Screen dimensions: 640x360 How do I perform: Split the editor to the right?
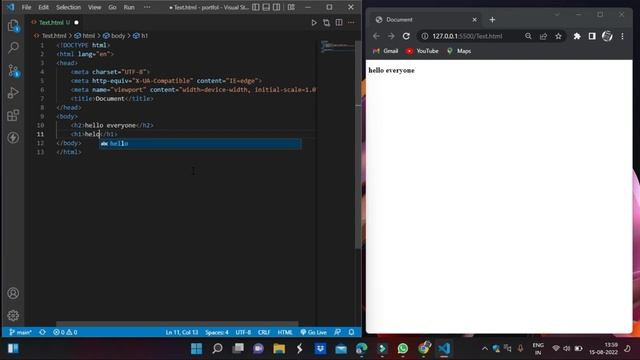339,22
